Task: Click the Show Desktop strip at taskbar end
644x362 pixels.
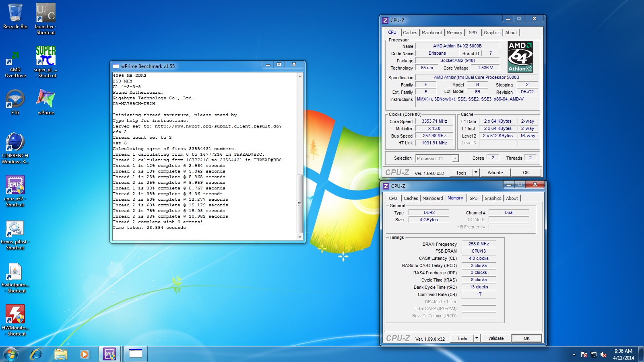Action: (641, 354)
